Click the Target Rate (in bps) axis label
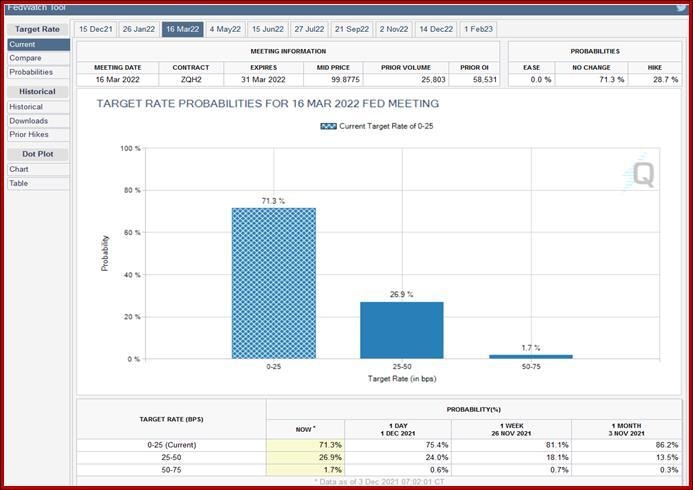This screenshot has height=490, width=693. 402,379
